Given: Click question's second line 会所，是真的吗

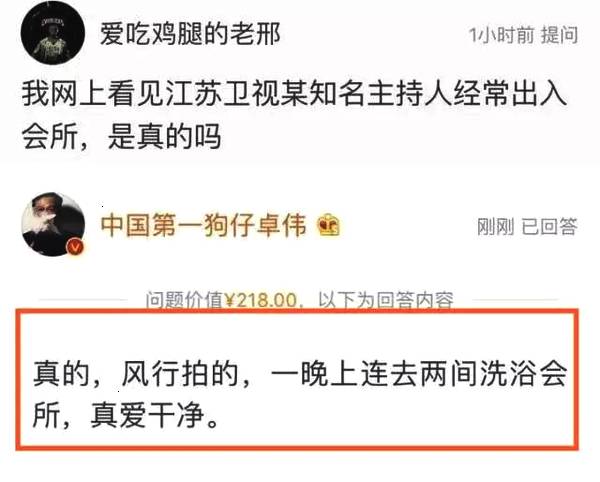Looking at the screenshot, I should 121,136.
